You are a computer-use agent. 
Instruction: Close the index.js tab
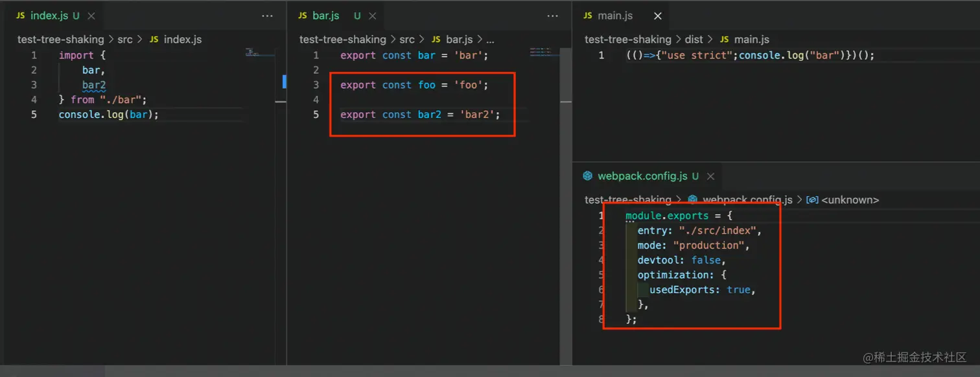pyautogui.click(x=91, y=16)
